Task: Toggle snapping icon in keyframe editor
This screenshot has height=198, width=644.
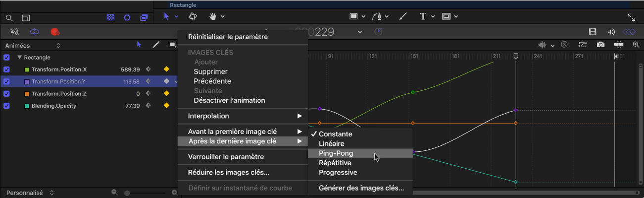Action: click(618, 45)
